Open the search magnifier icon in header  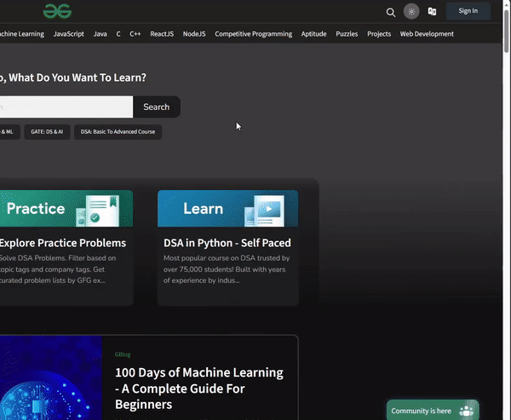coord(391,13)
